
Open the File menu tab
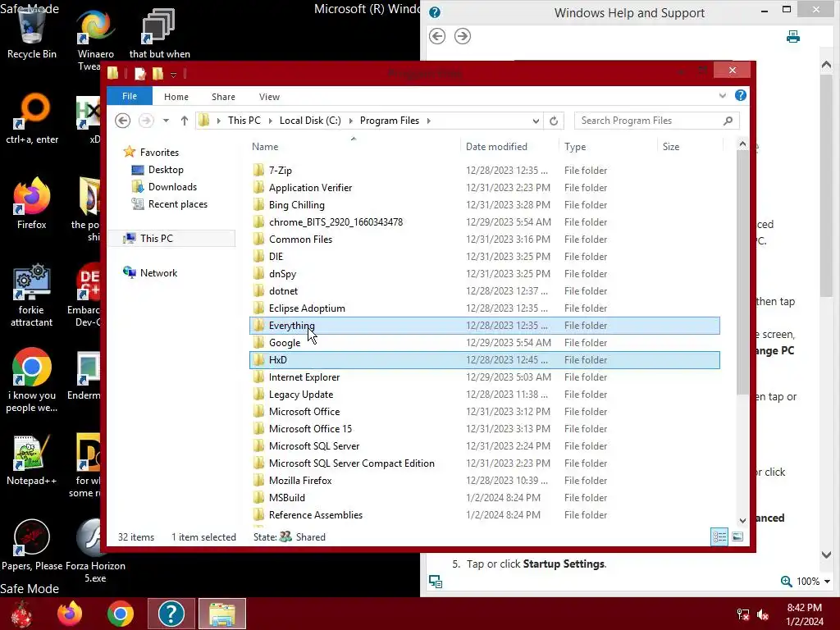130,96
